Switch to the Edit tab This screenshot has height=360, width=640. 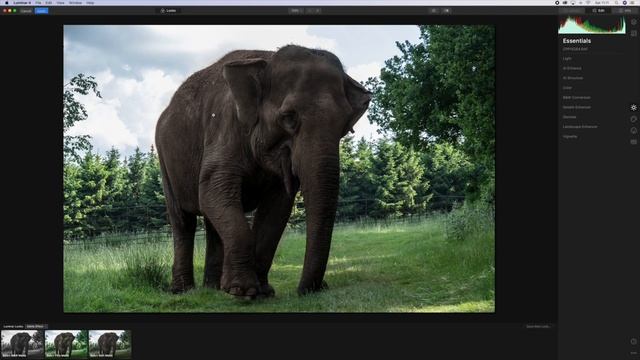(599, 11)
